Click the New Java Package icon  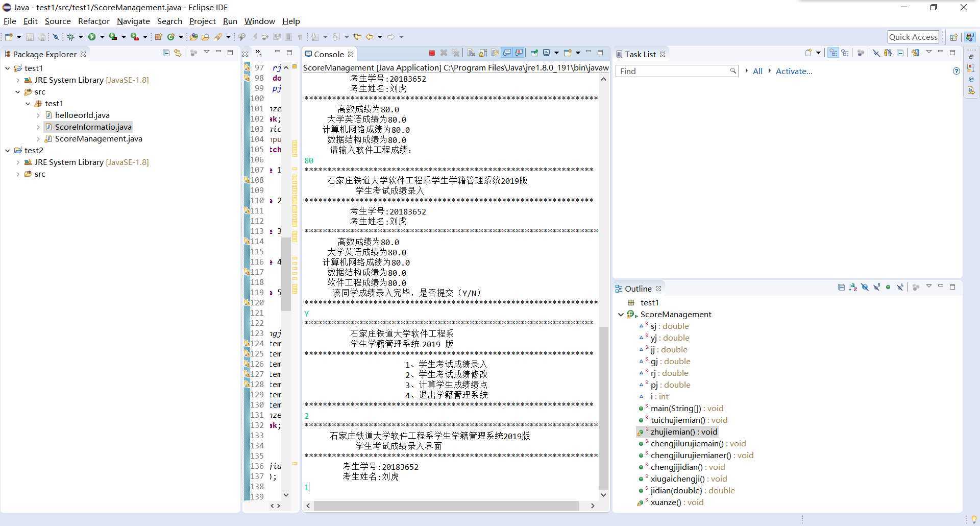(x=158, y=37)
